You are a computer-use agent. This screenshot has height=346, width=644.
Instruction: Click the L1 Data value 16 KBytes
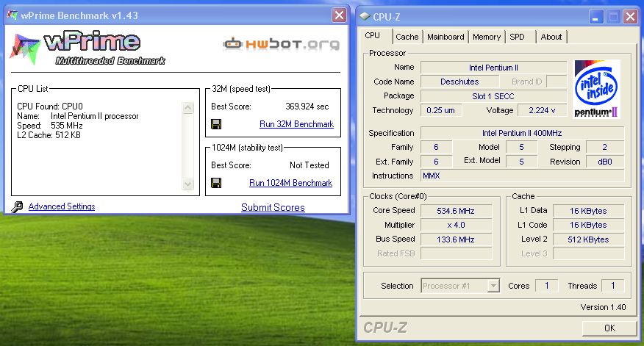click(588, 211)
